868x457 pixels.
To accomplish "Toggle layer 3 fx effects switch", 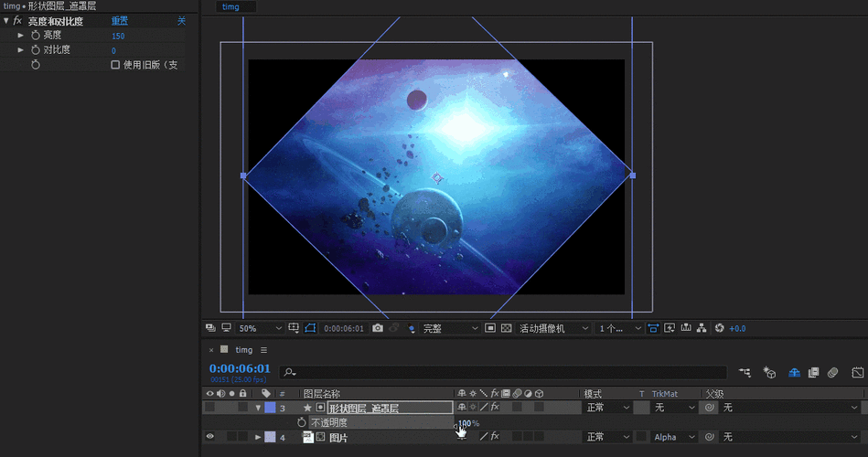I will pos(495,408).
